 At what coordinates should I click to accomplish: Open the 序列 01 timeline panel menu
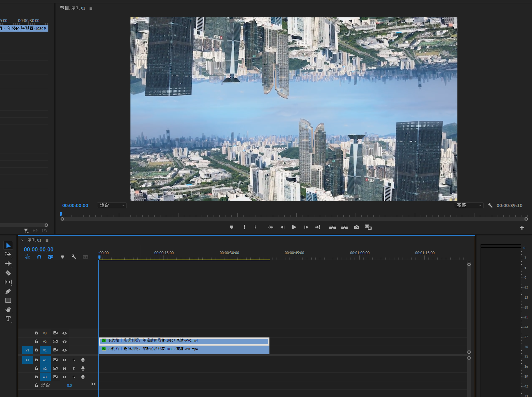coord(47,240)
